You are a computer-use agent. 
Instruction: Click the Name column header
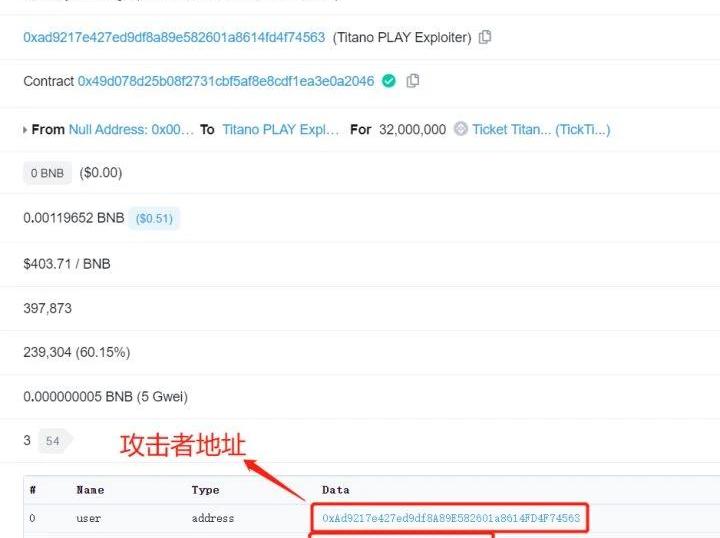[x=90, y=490]
